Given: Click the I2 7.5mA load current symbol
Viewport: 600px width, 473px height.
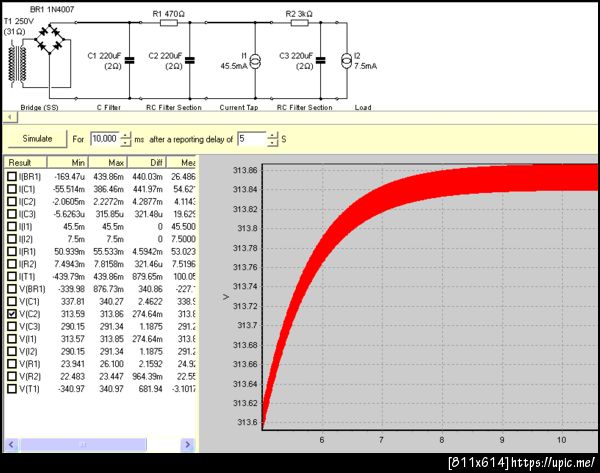Looking at the screenshot, I should (347, 61).
